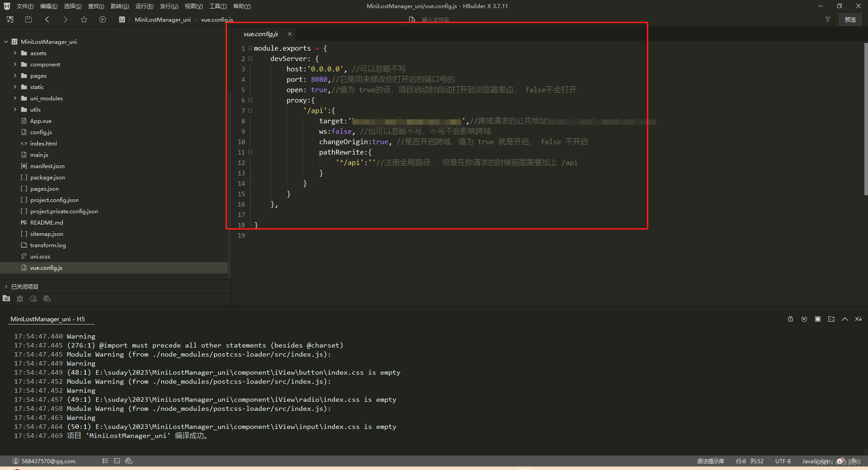The height and width of the screenshot is (470, 868).
Task: Expand the pages folder
Action: [x=15, y=75]
